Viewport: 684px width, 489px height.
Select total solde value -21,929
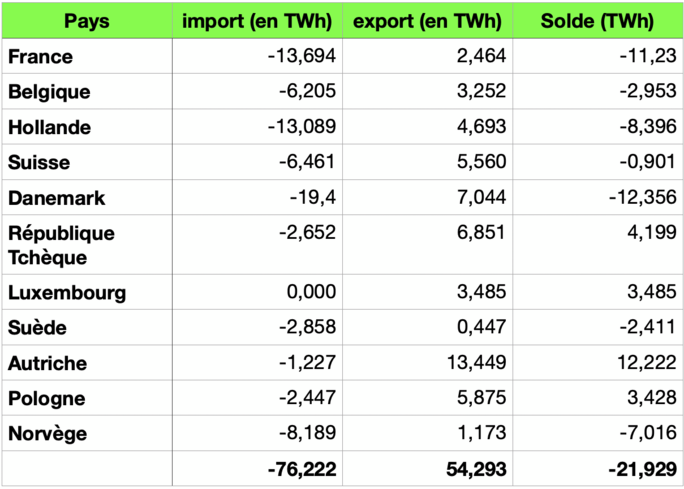pos(642,469)
